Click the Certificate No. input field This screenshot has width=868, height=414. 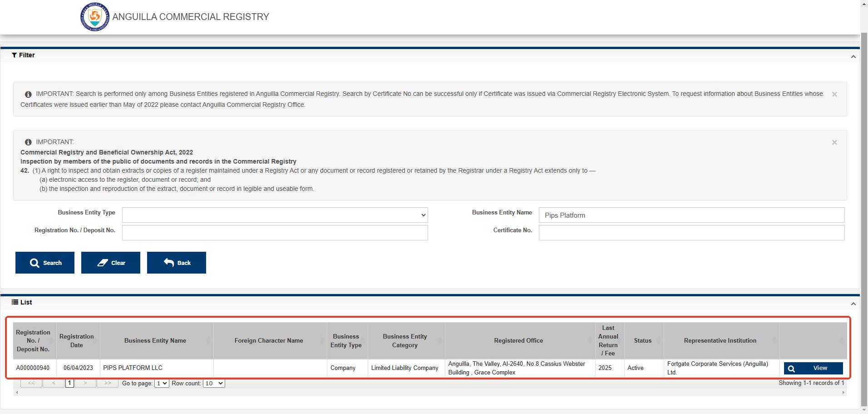(x=691, y=233)
